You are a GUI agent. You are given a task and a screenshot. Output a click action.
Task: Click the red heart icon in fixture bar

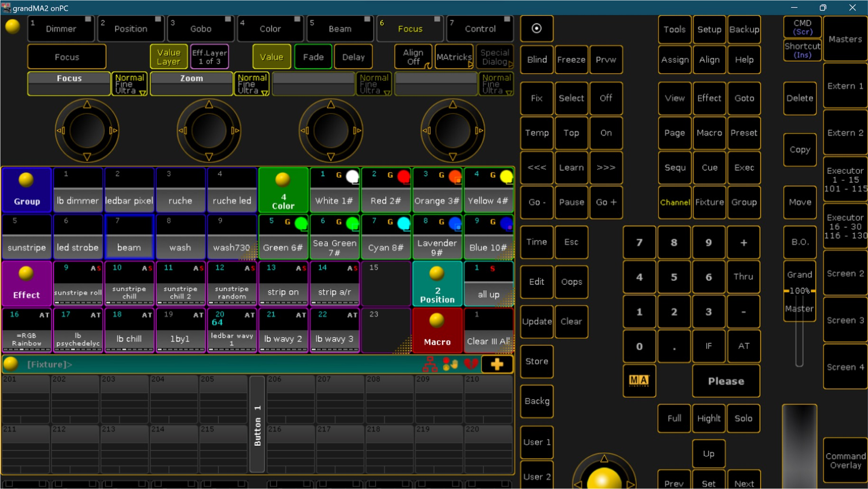(471, 364)
